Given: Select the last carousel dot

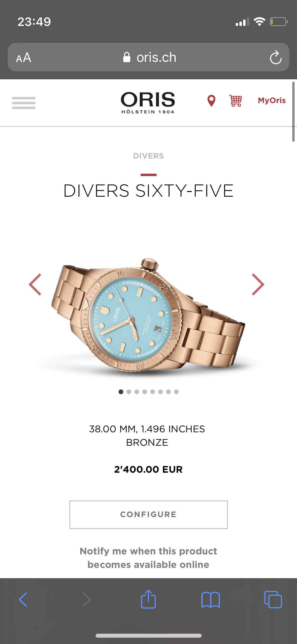Looking at the screenshot, I should pyautogui.click(x=176, y=392).
